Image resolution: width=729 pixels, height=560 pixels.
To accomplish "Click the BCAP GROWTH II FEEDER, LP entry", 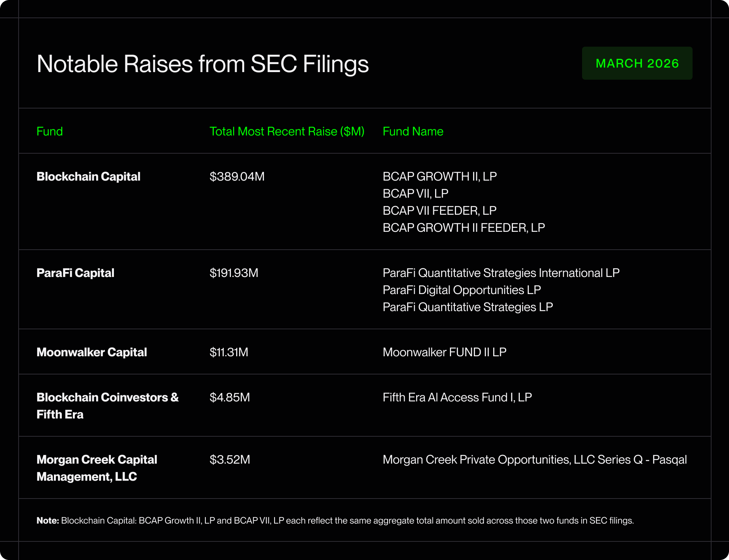I will tap(463, 228).
